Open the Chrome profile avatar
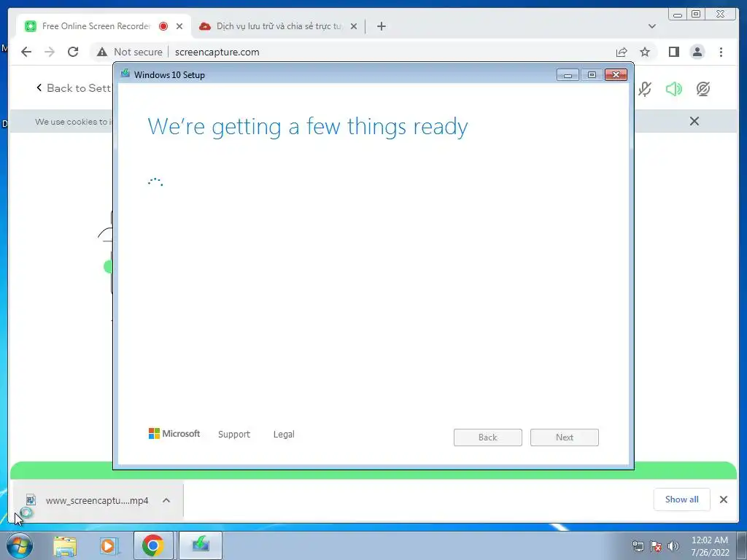 [697, 52]
